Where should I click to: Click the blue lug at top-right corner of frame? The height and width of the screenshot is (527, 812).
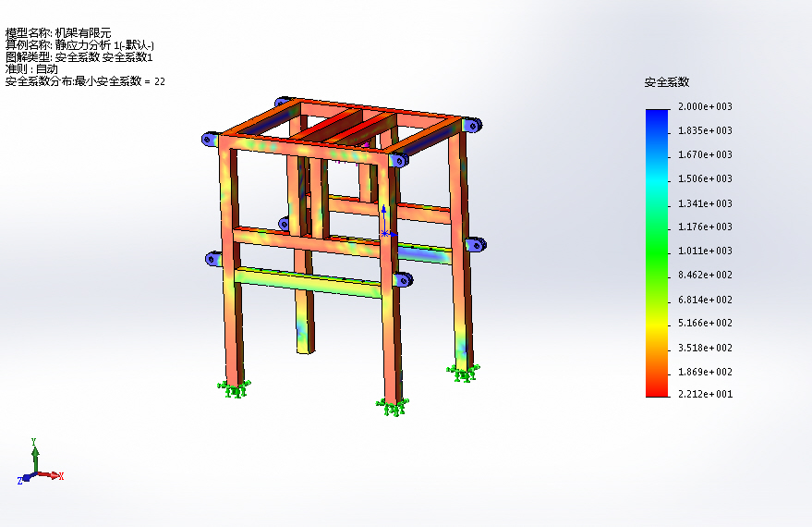pyautogui.click(x=473, y=125)
